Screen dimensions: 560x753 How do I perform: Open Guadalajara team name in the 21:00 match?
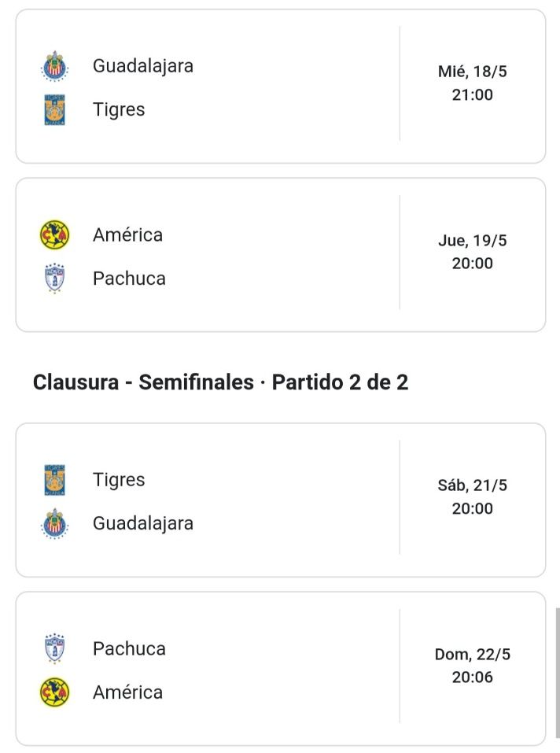(x=143, y=66)
